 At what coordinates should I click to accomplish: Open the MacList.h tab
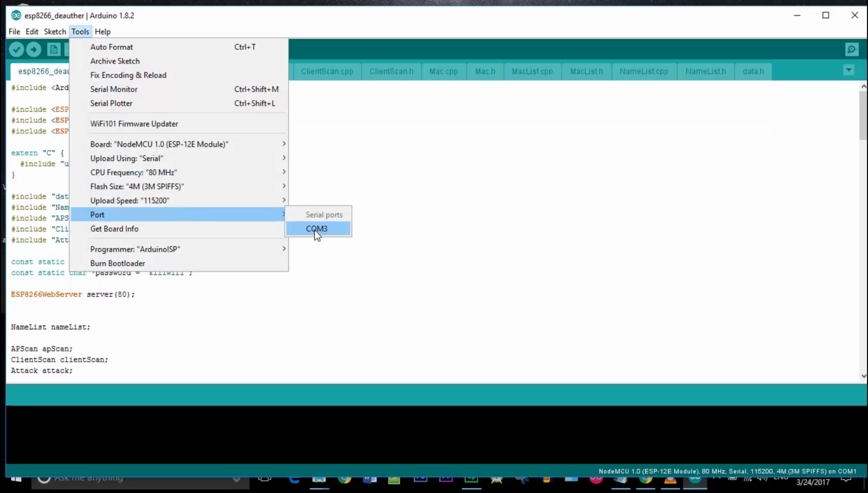(x=586, y=71)
